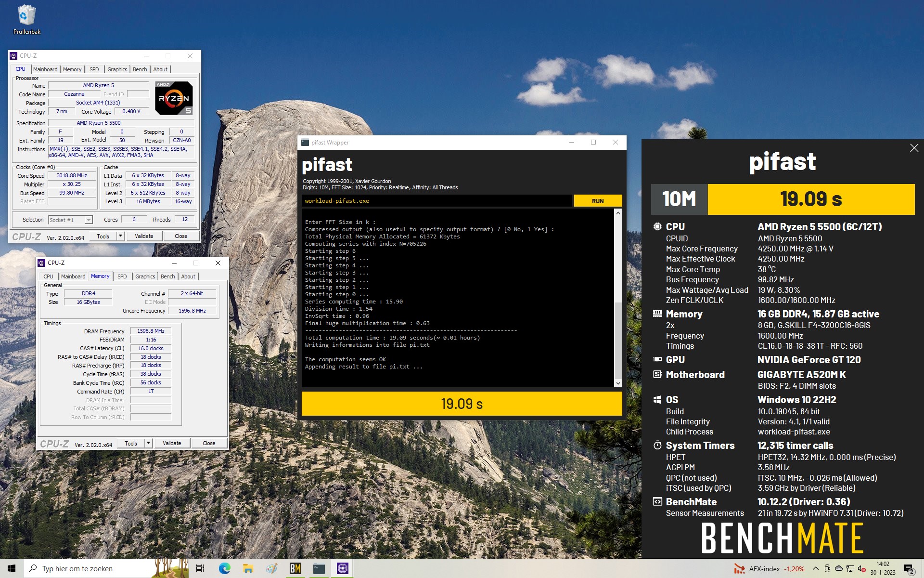Open the Bench tab in the upper CPU-Z window
The height and width of the screenshot is (578, 924).
140,69
